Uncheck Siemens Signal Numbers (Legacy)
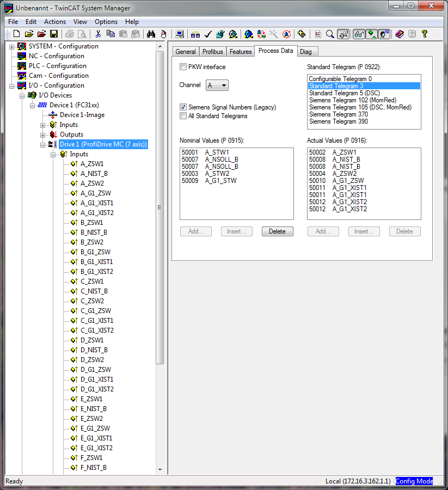The height and width of the screenshot is (490, 448). point(183,107)
